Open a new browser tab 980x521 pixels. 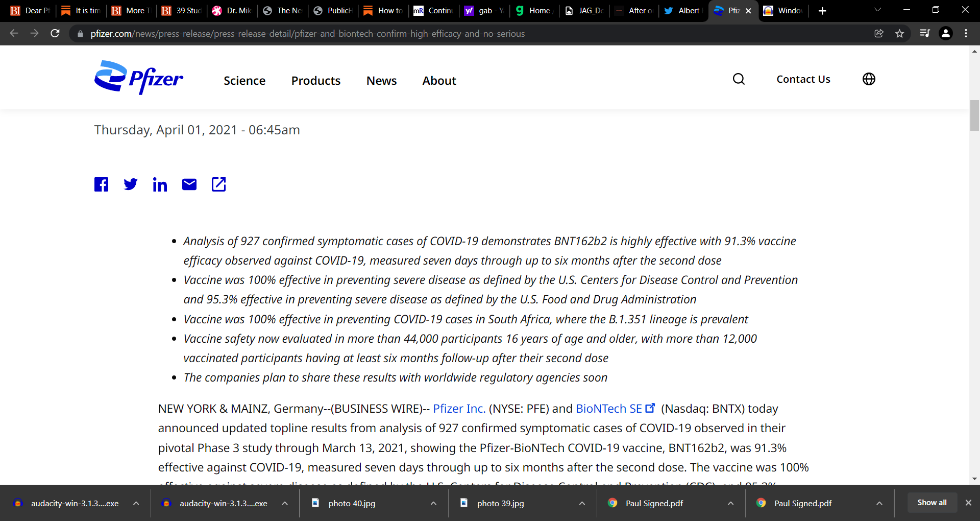(x=822, y=11)
